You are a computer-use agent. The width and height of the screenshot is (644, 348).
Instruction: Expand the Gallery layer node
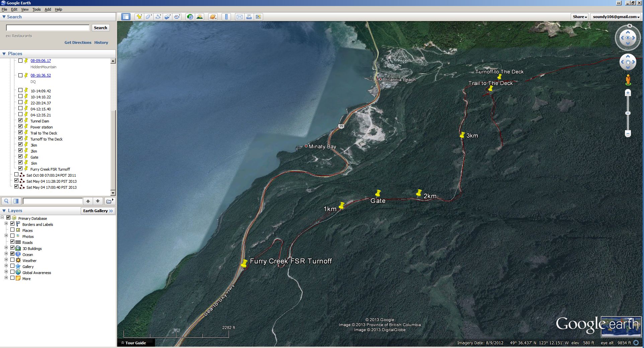[x=6, y=266]
